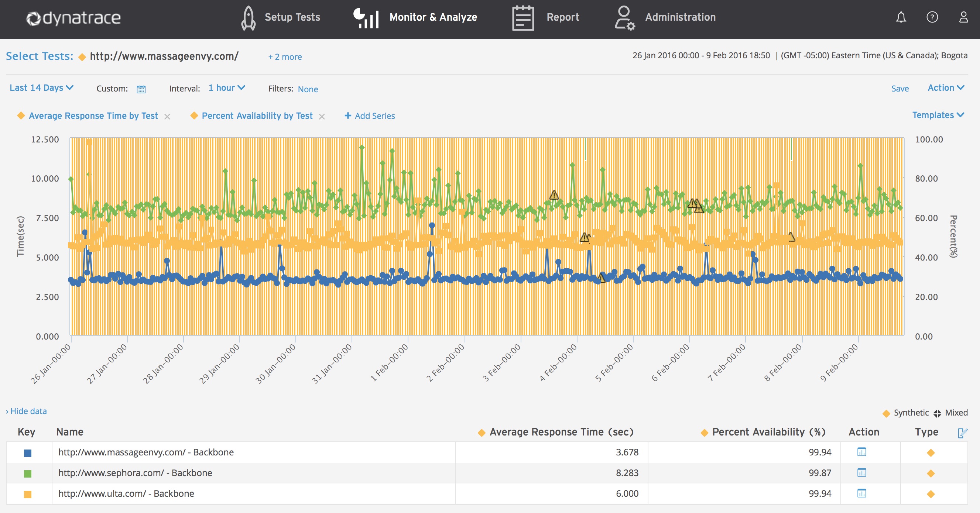
Task: Select the http://www.massageenvy.com/ test header
Action: (164, 56)
